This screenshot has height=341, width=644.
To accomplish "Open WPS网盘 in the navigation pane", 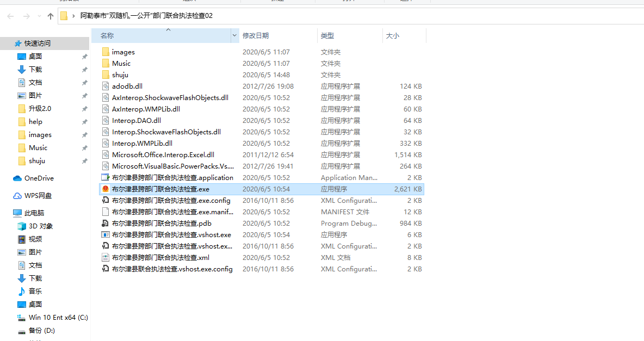I will (x=38, y=196).
